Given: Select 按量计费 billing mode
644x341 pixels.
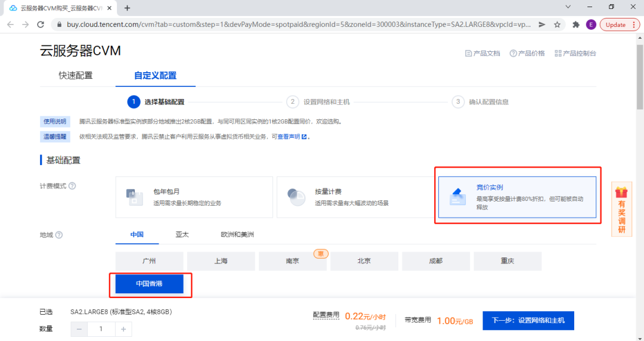Looking at the screenshot, I should (355, 197).
